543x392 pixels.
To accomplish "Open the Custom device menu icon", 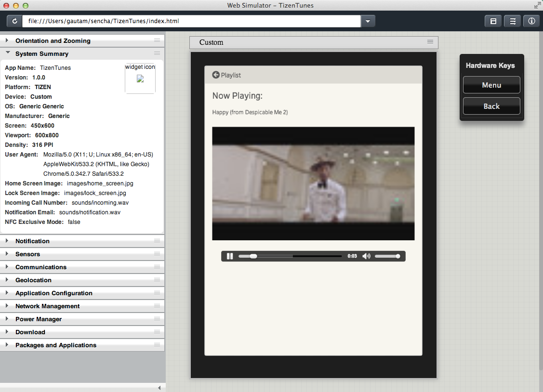I will pos(430,42).
